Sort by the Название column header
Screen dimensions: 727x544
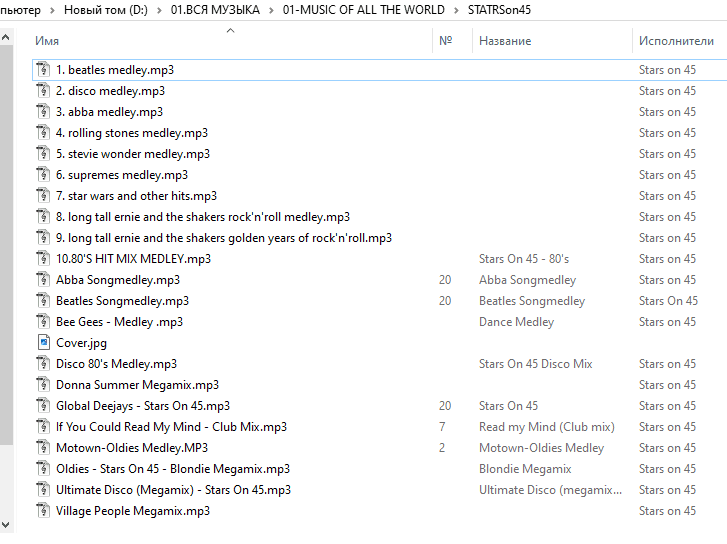505,41
